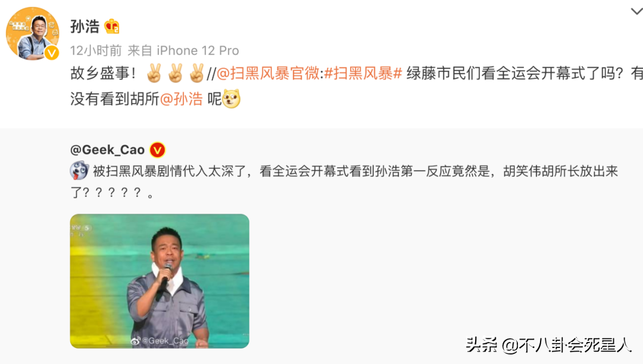Screen dimensions: 643x364
Task: Open the reposted text about 全运会开幕式
Action: click(344, 181)
